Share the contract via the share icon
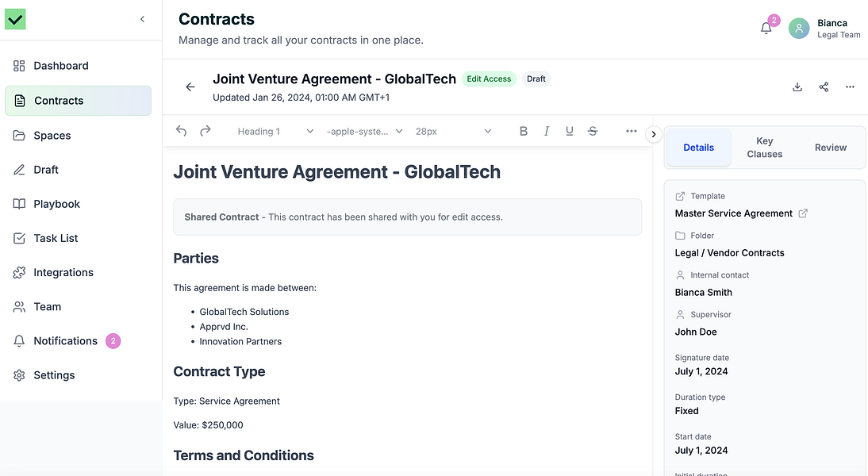Screen dimensions: 868x476 (x=824, y=86)
